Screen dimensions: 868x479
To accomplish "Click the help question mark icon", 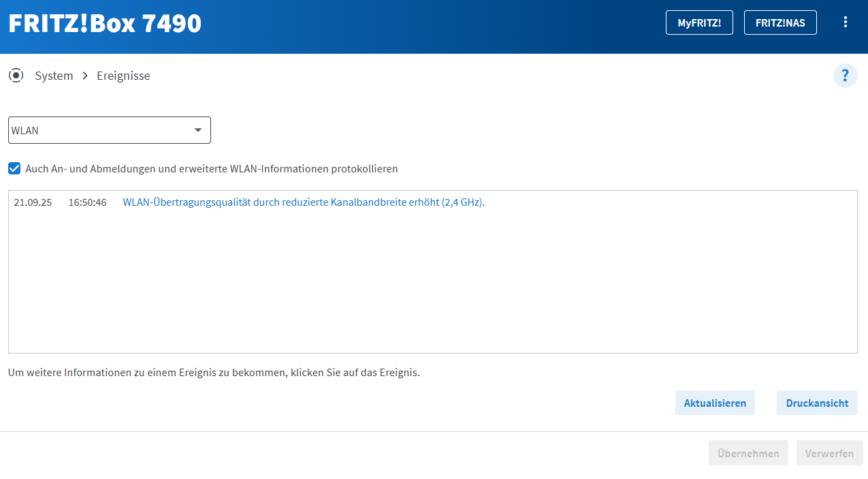I will [x=846, y=76].
